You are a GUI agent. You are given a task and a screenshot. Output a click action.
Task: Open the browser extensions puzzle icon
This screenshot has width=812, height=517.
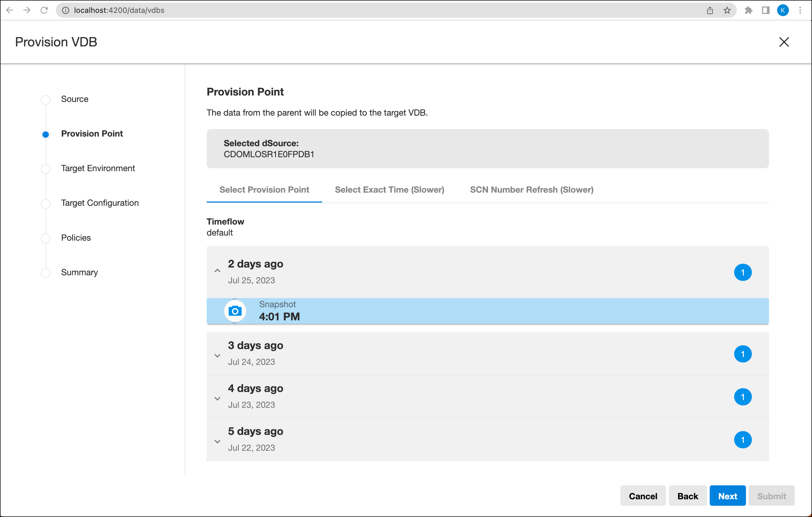tap(749, 10)
